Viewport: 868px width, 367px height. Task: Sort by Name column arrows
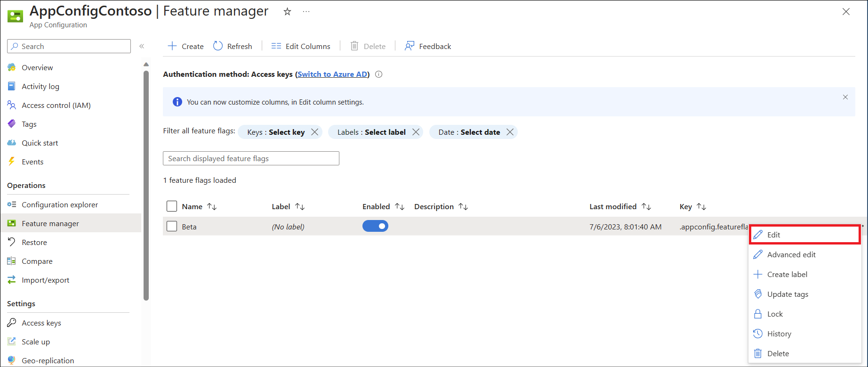(x=212, y=207)
